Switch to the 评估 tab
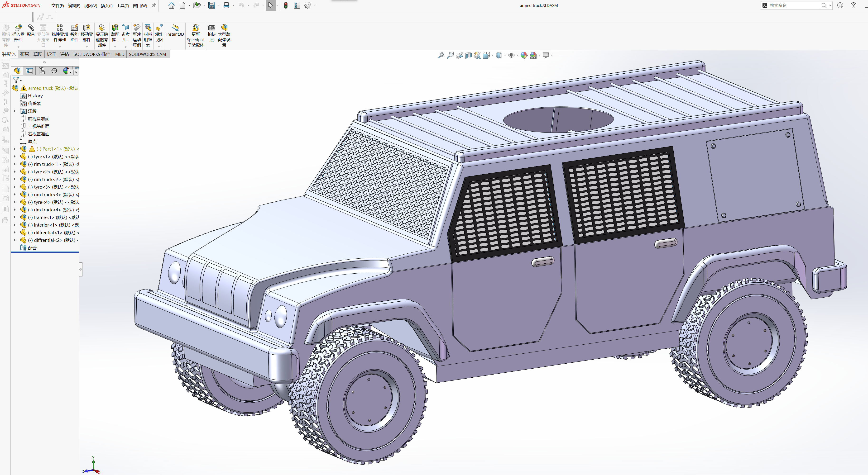The image size is (868, 475). pyautogui.click(x=64, y=54)
